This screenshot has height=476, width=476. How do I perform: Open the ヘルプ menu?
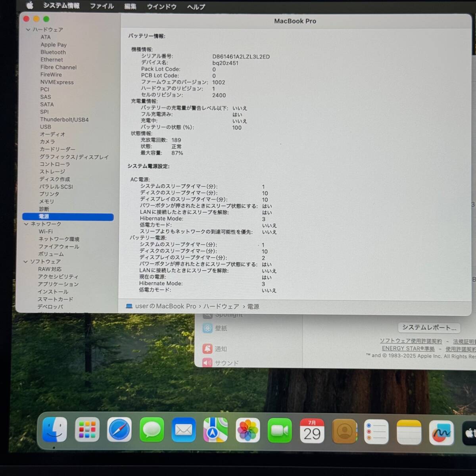point(196,7)
